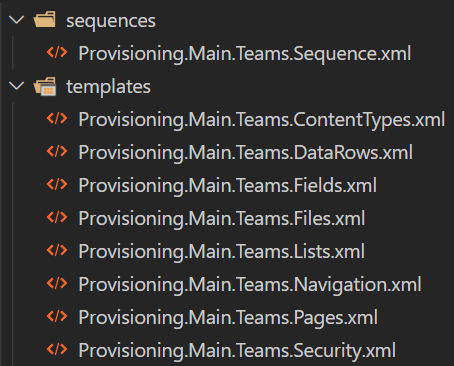The height and width of the screenshot is (366, 454).
Task: Open Provisioning.Main.Teams.Pages.xml file
Action: click(228, 318)
